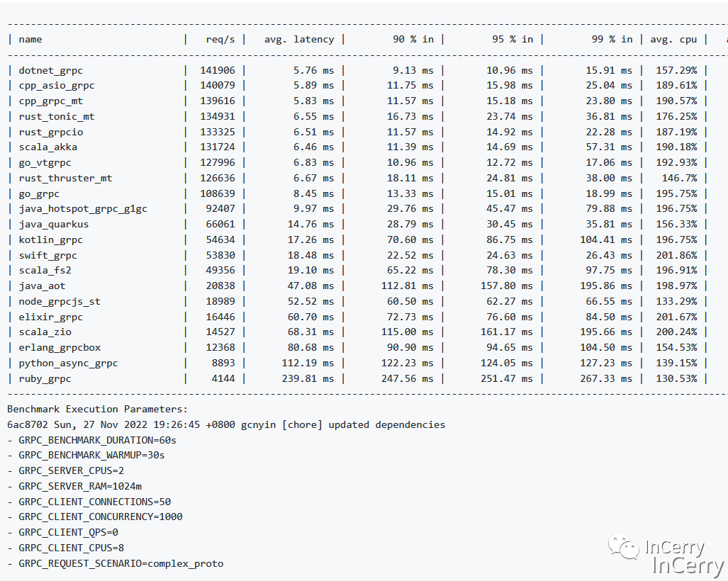Select the ruby_grpc row name
The height and width of the screenshot is (581, 728).
pos(45,378)
